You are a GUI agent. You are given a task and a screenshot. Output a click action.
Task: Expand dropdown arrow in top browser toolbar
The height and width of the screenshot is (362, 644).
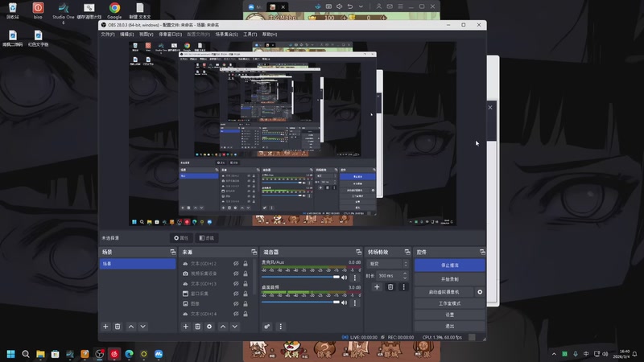point(361,6)
